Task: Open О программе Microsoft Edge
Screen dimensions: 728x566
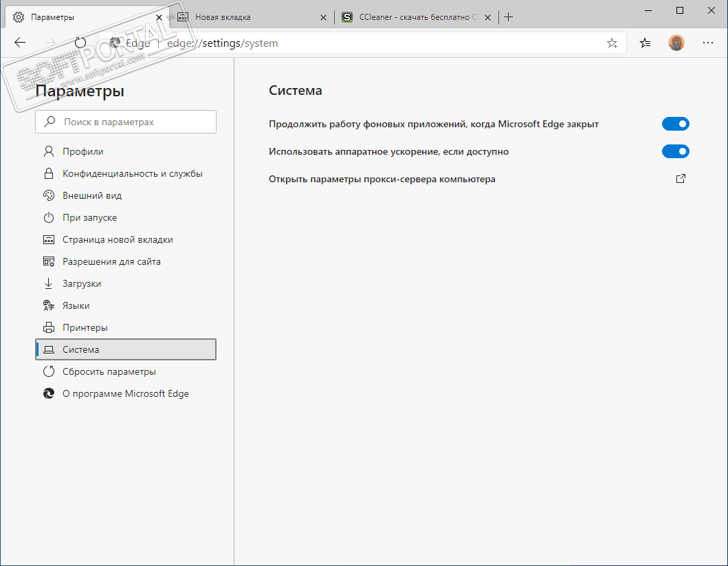Action: (x=126, y=394)
